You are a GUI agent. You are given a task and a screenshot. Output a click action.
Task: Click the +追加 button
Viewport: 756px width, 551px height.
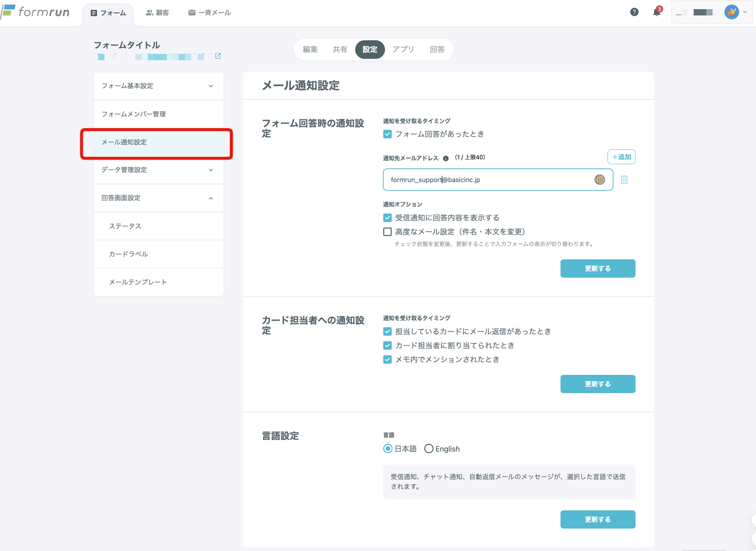[x=621, y=157]
